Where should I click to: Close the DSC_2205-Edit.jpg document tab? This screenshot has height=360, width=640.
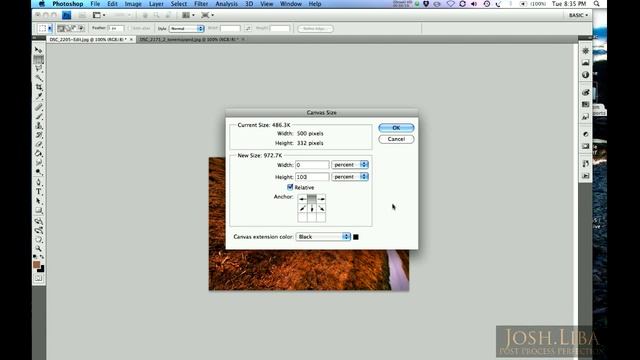point(131,39)
